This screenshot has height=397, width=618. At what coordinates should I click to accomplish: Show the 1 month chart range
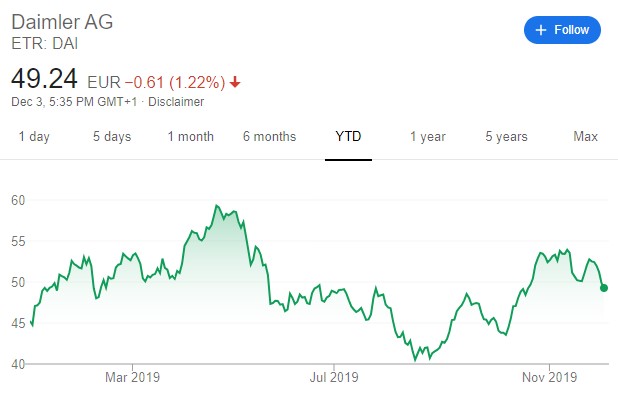[x=191, y=136]
